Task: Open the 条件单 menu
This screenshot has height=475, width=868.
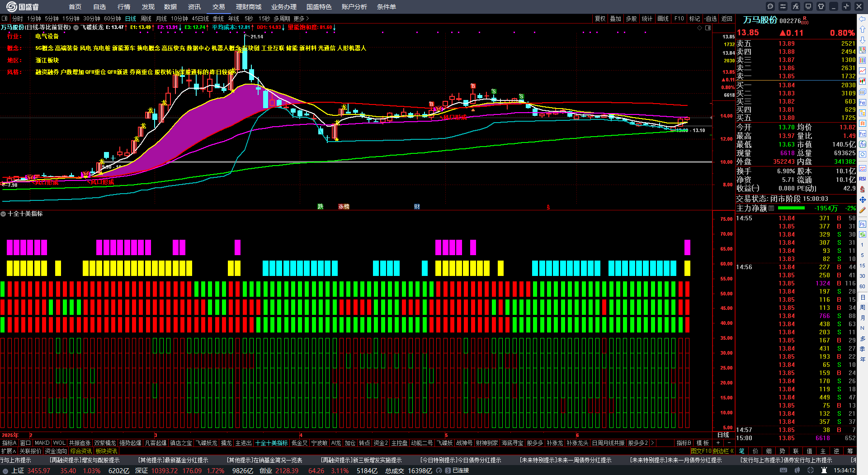Action: pos(387,7)
